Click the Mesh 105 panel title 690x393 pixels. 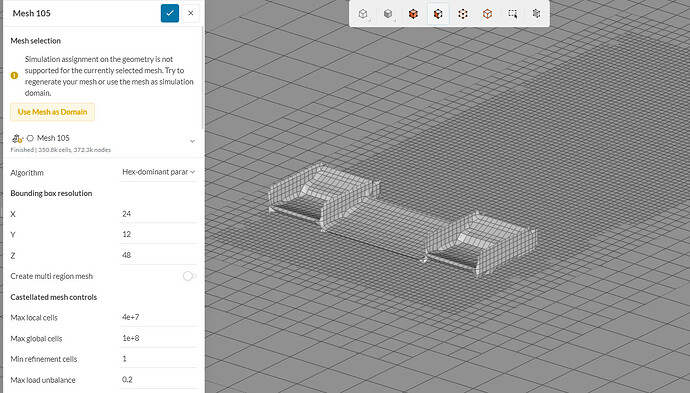pos(32,13)
